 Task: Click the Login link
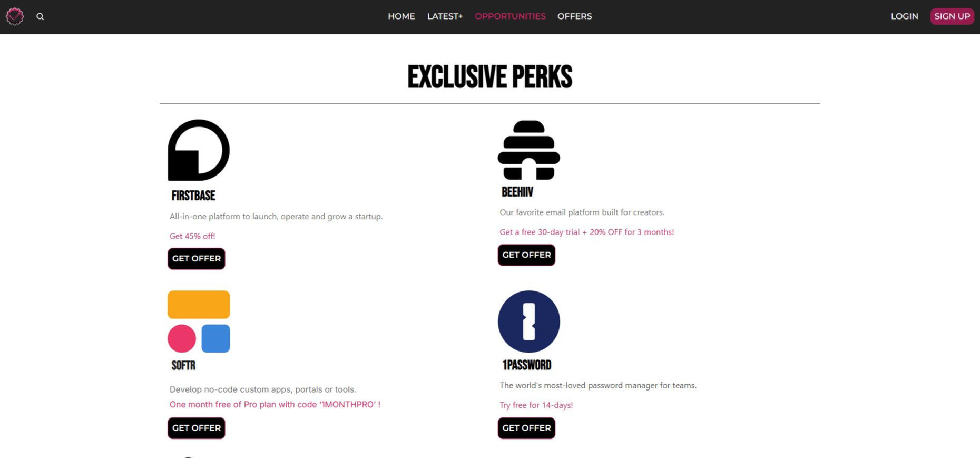click(904, 16)
